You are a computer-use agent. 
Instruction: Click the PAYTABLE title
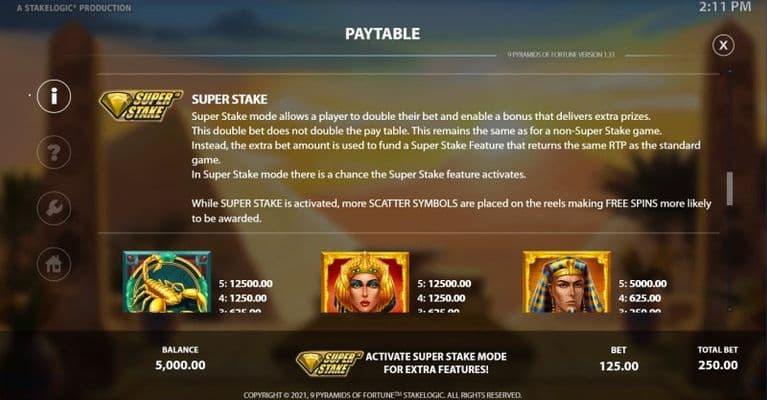pyautogui.click(x=383, y=34)
